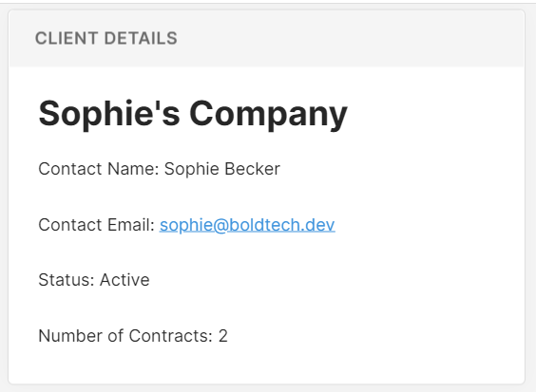Click blank white space right of Number of Contracts
Screen dimensions: 536x392
coord(376,336)
